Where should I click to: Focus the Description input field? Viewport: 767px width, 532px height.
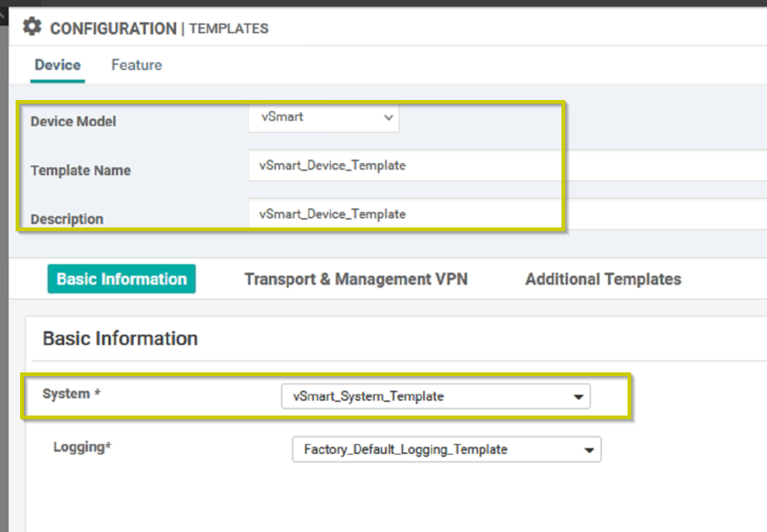click(x=507, y=214)
